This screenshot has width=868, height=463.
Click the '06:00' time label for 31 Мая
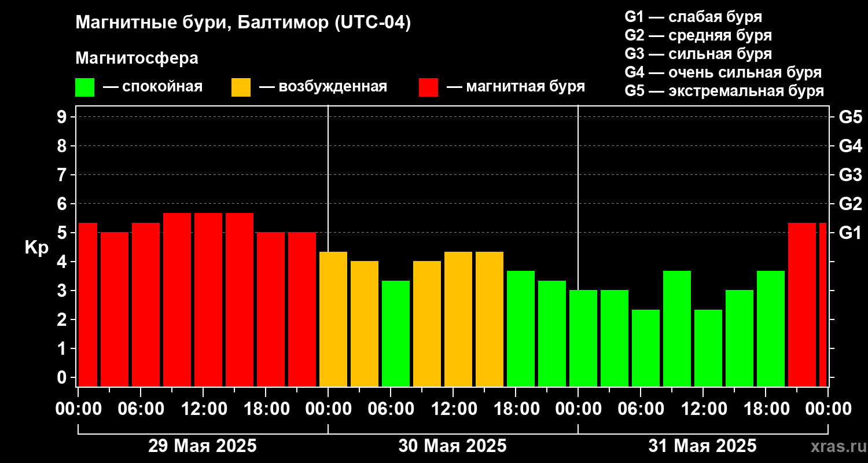641,409
